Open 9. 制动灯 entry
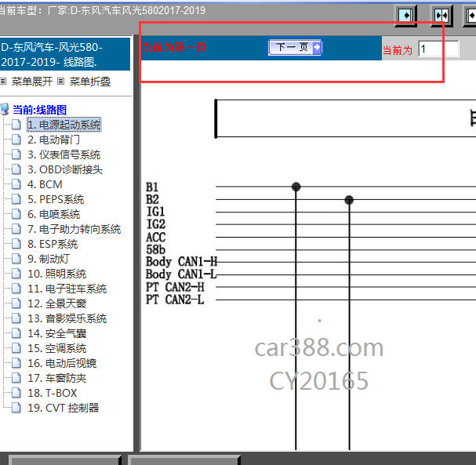This screenshot has width=476, height=465. pyautogui.click(x=49, y=259)
